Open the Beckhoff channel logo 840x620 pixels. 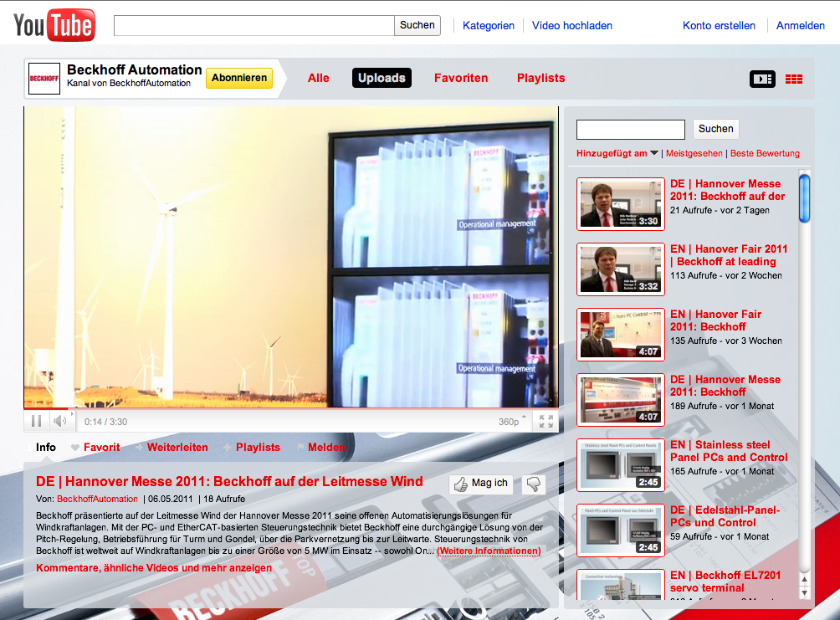(44, 79)
